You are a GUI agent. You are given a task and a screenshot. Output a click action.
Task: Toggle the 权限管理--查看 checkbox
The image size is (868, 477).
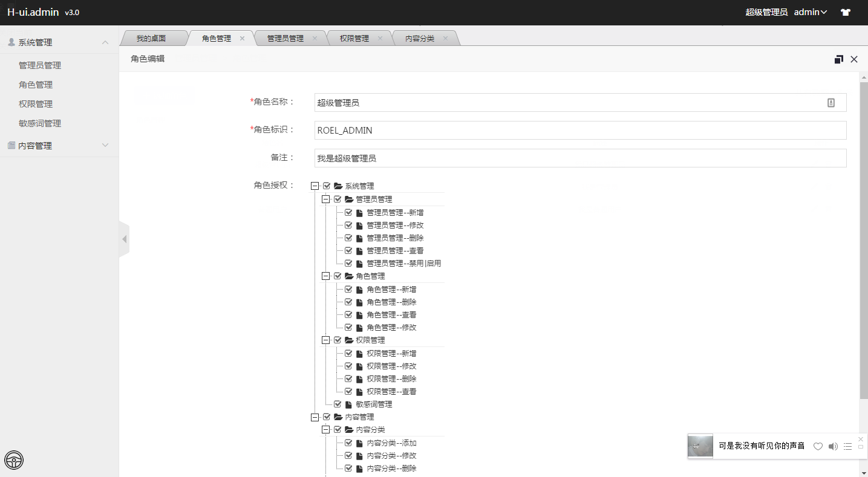coord(348,391)
